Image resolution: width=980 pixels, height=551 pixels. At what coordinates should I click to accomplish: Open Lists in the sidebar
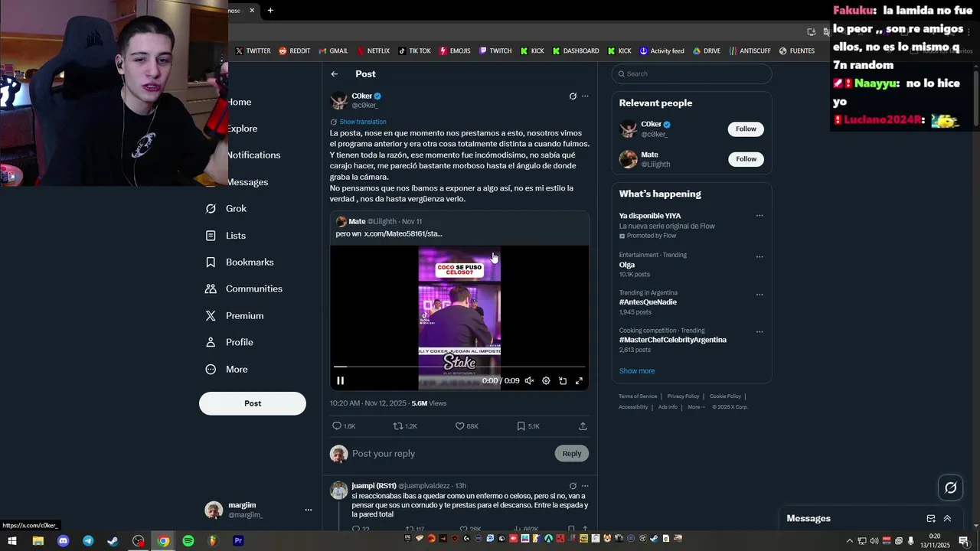point(226,236)
